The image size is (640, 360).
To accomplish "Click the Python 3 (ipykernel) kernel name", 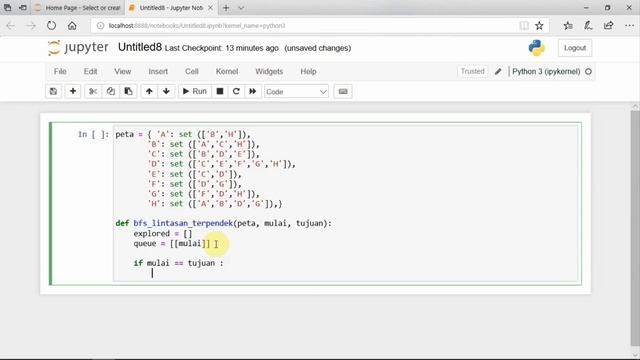I will 546,71.
